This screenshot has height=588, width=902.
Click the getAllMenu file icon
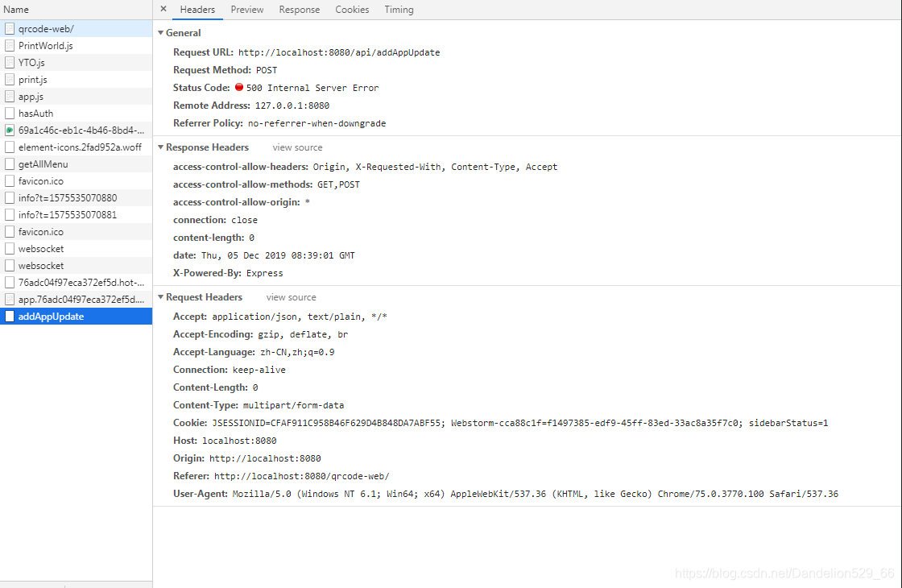(x=9, y=164)
